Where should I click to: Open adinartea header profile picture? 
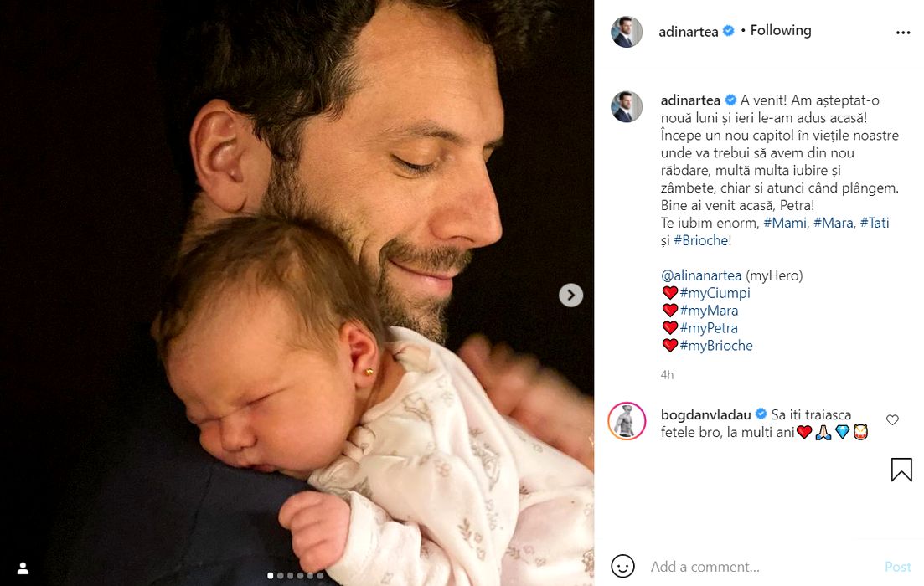(627, 32)
